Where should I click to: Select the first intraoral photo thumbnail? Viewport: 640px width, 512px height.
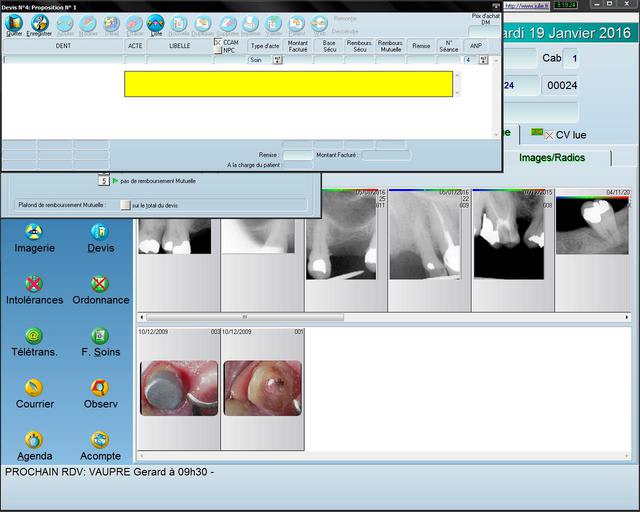[178, 388]
